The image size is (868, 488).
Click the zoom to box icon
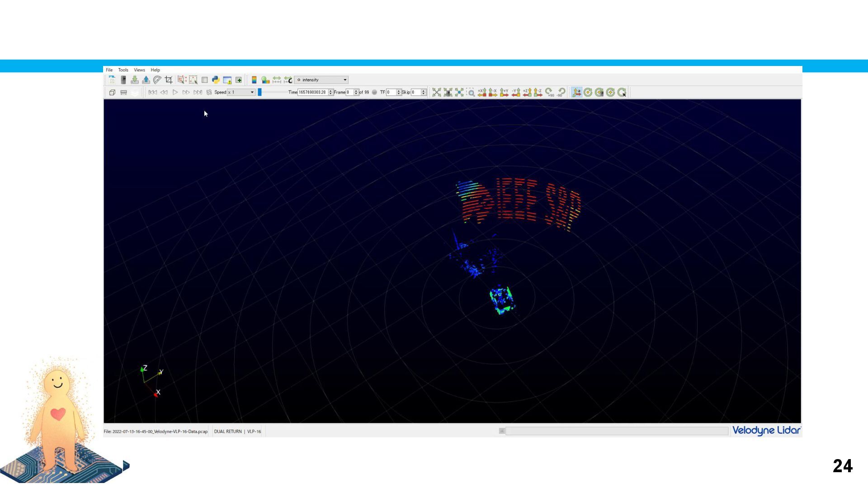click(x=471, y=92)
